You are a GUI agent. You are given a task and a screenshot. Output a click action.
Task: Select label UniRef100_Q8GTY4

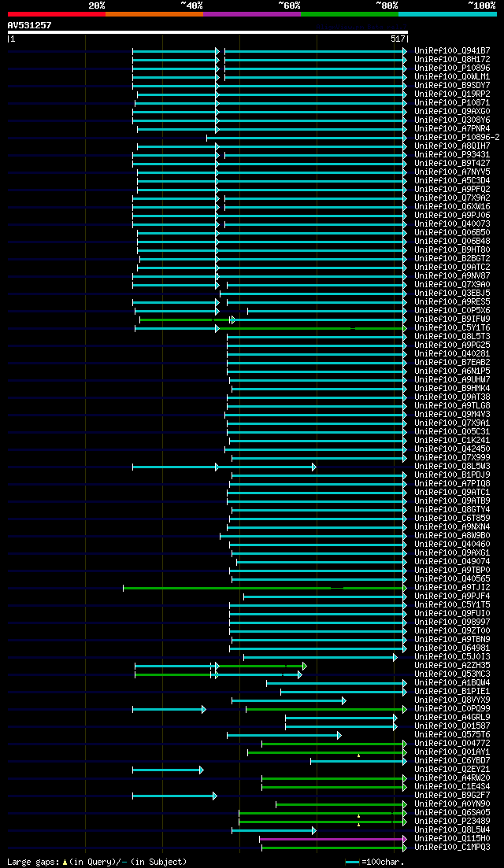(x=453, y=510)
